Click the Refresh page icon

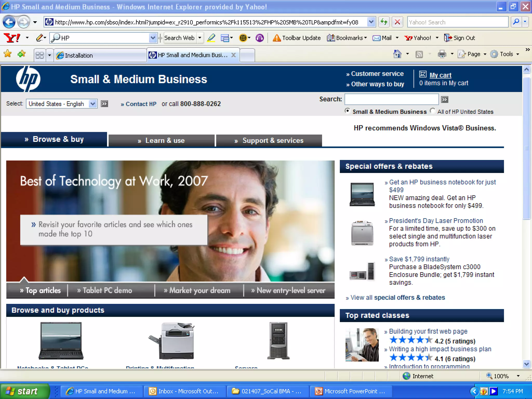(384, 22)
